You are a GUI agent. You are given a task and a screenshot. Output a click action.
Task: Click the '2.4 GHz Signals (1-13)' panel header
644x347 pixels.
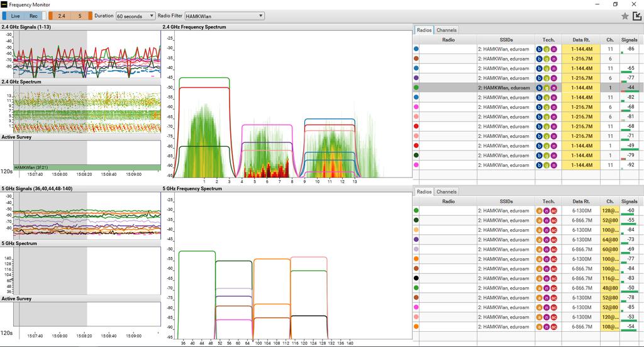(x=81, y=26)
